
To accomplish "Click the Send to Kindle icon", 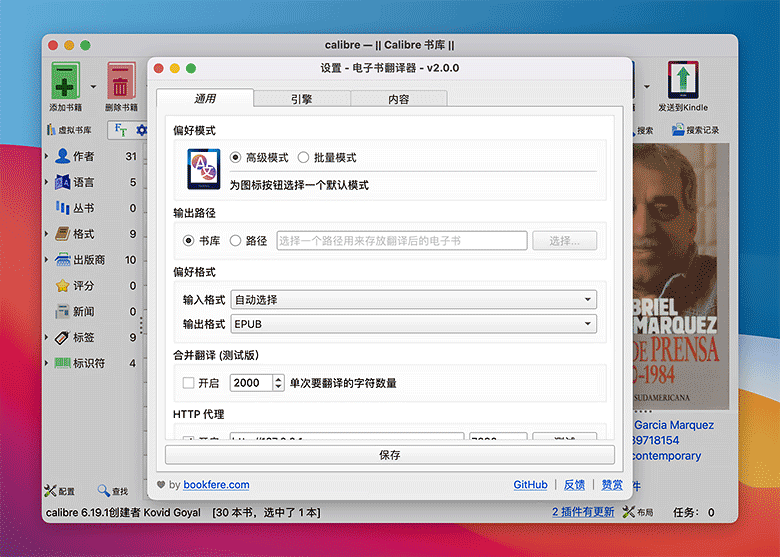I will click(x=683, y=81).
